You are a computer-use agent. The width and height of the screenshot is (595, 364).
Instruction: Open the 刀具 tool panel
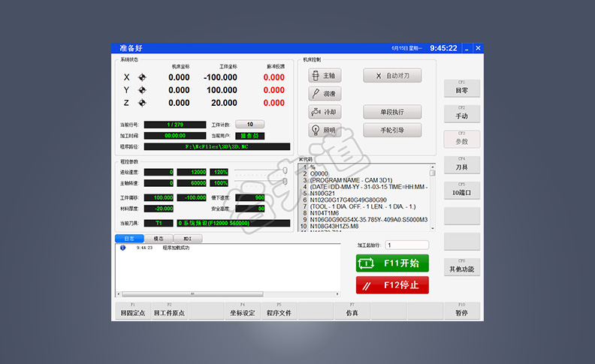(461, 167)
